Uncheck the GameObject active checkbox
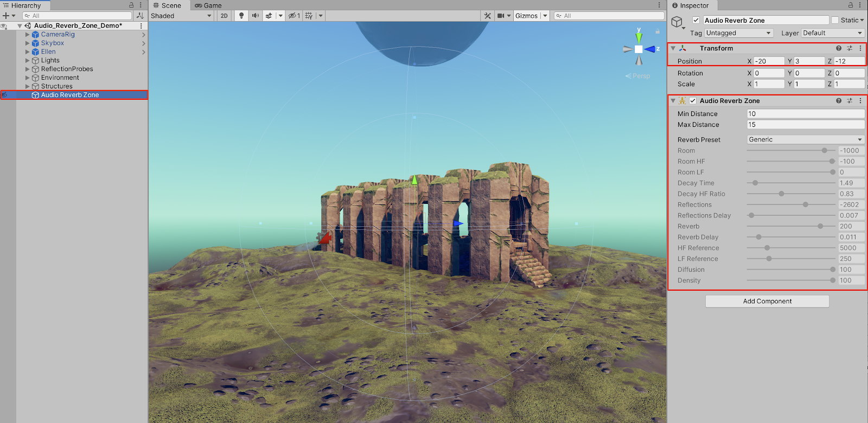This screenshot has width=868, height=423. 696,20
